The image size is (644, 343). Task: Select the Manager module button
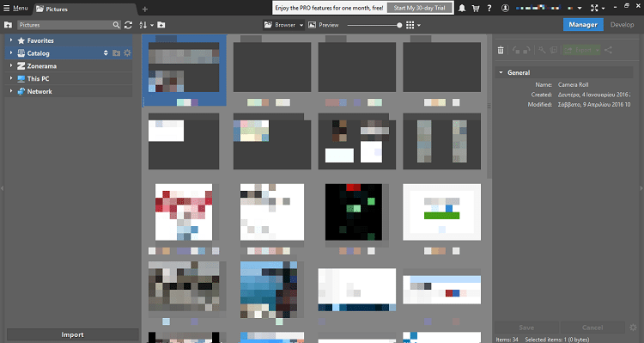(583, 25)
